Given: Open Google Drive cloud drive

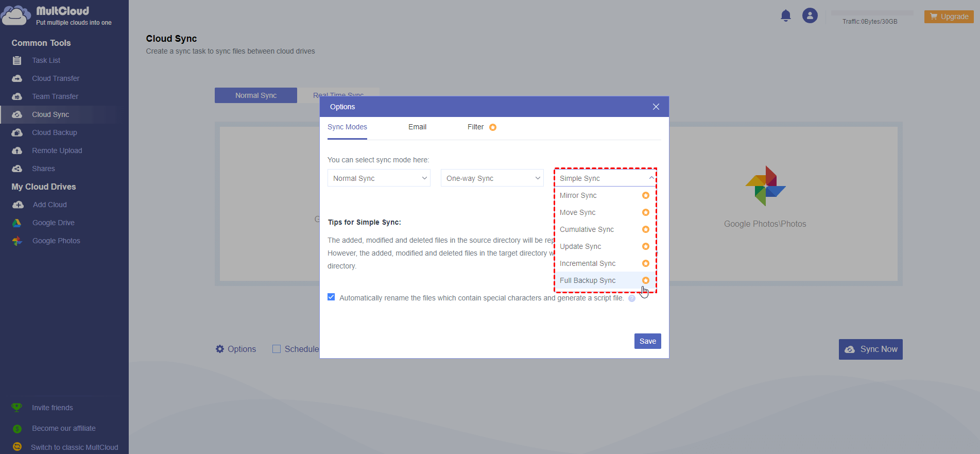Looking at the screenshot, I should point(54,223).
